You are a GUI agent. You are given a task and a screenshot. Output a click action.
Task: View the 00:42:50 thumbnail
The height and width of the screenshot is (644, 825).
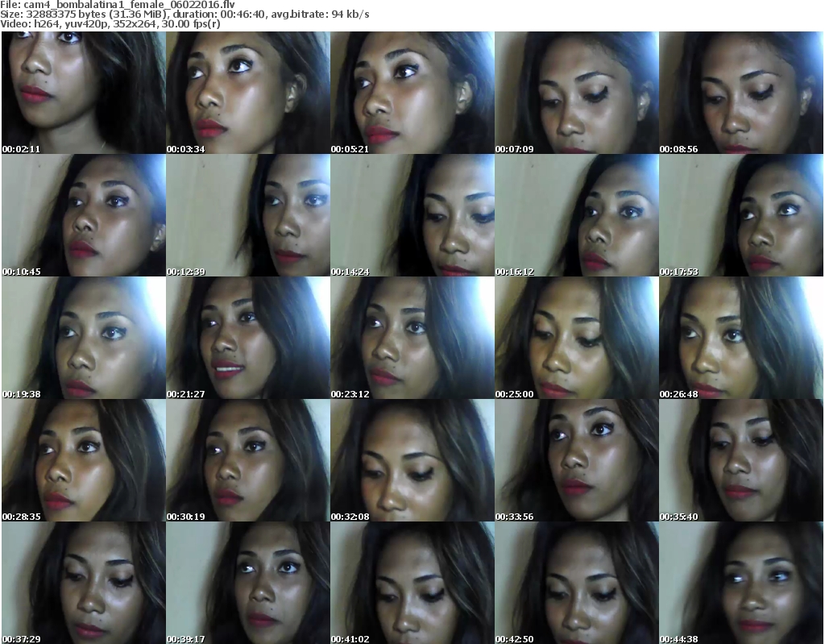[x=577, y=583]
